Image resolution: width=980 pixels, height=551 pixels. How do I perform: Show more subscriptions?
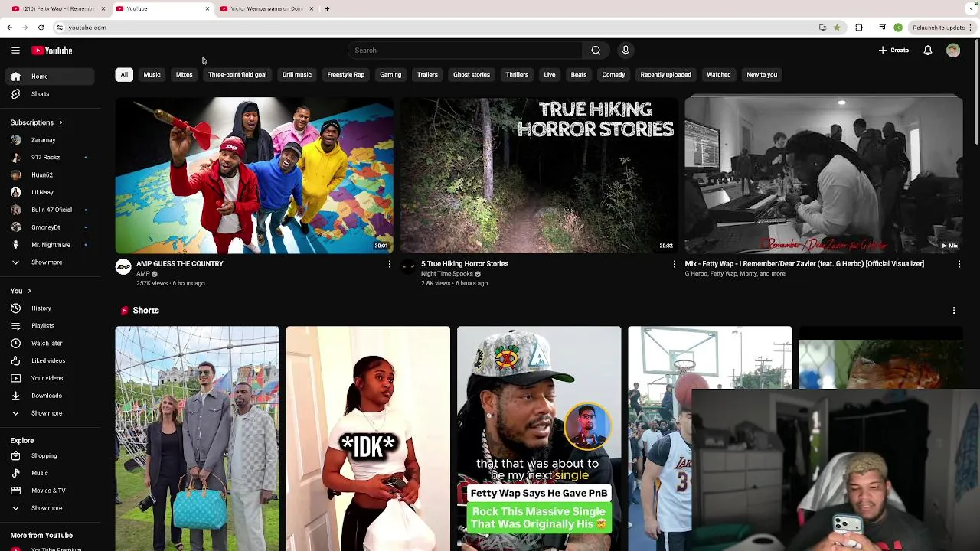click(x=51, y=262)
